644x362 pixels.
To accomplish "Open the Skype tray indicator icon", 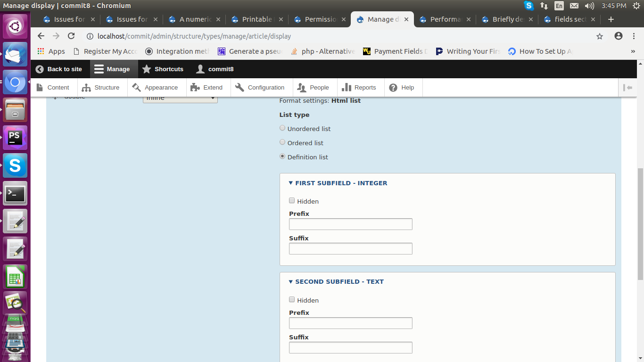I will coord(529,6).
